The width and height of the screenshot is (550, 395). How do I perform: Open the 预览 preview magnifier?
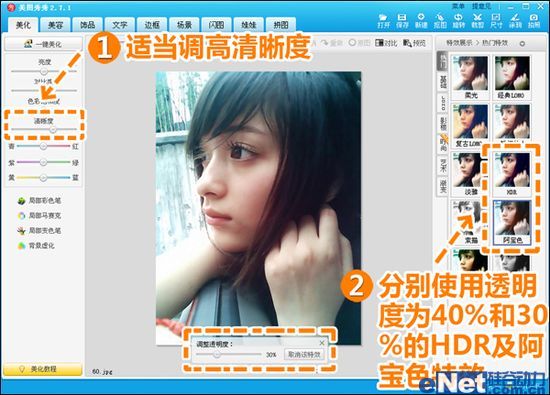(414, 43)
